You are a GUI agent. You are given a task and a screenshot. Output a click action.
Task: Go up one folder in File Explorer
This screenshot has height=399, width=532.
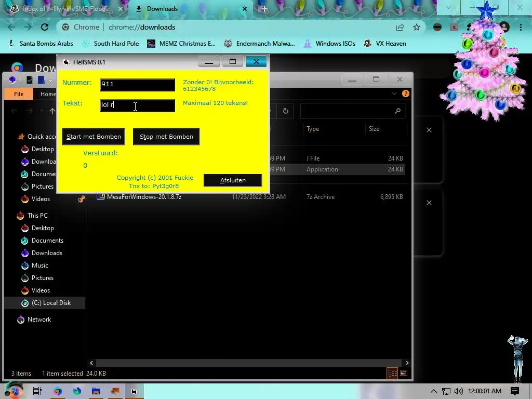pyautogui.click(x=52, y=111)
